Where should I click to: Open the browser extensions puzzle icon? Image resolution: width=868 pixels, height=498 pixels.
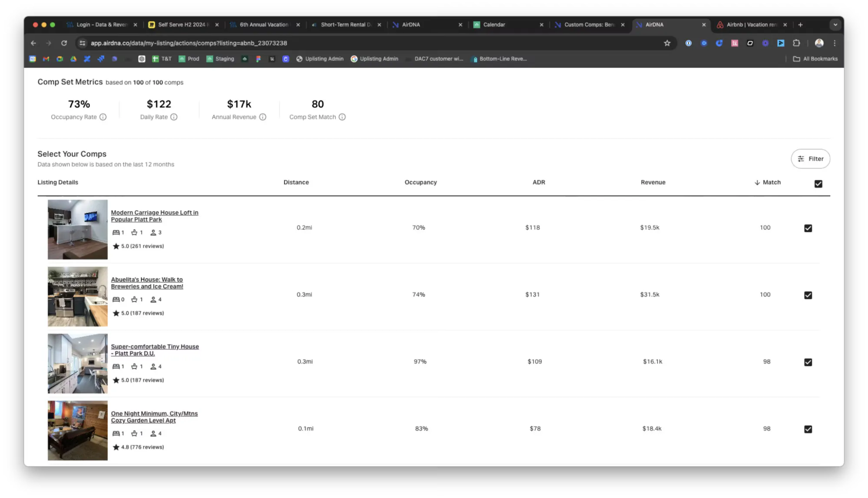(x=796, y=43)
